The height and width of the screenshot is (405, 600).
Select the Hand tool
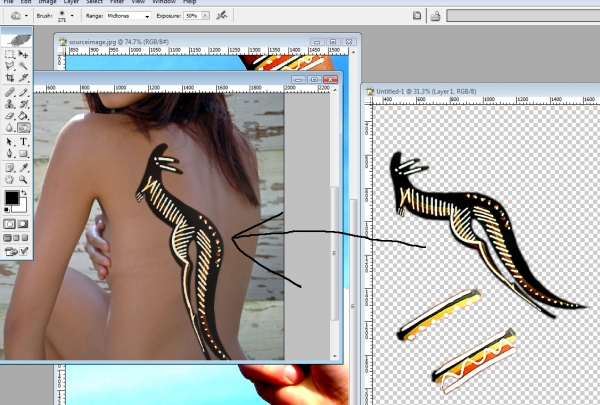point(10,179)
